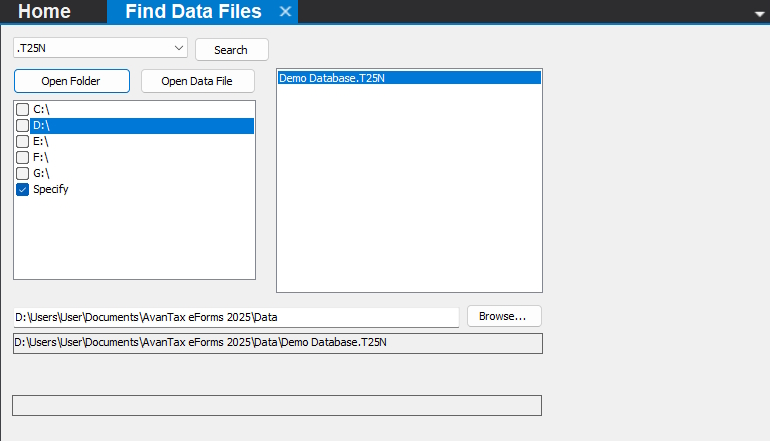The width and height of the screenshot is (770, 441).
Task: Toggle the F:\ drive checkbox
Action: [x=23, y=157]
